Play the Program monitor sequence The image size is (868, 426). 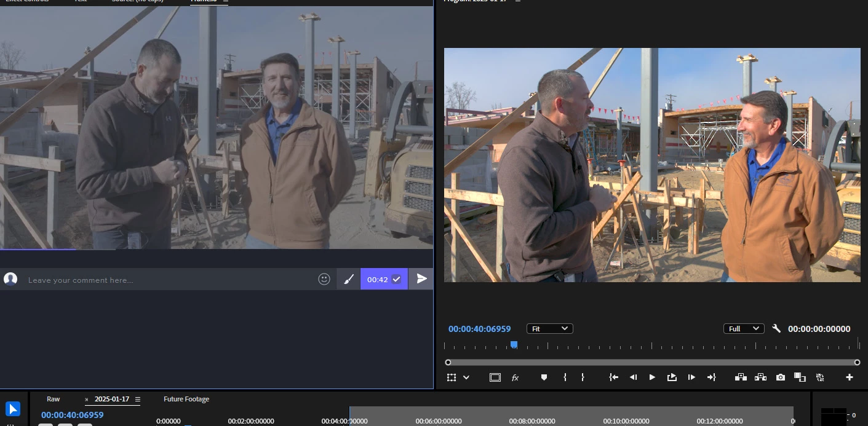tap(652, 377)
